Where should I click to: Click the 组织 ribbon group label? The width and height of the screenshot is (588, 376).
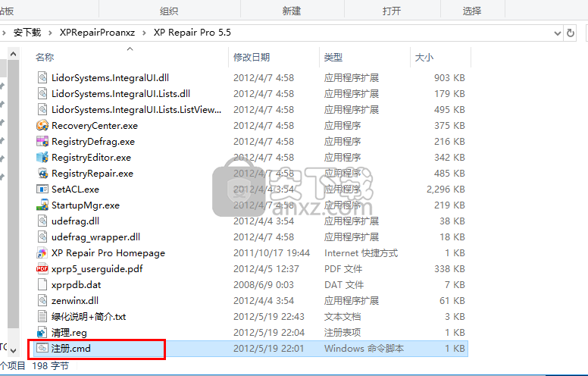click(x=169, y=11)
